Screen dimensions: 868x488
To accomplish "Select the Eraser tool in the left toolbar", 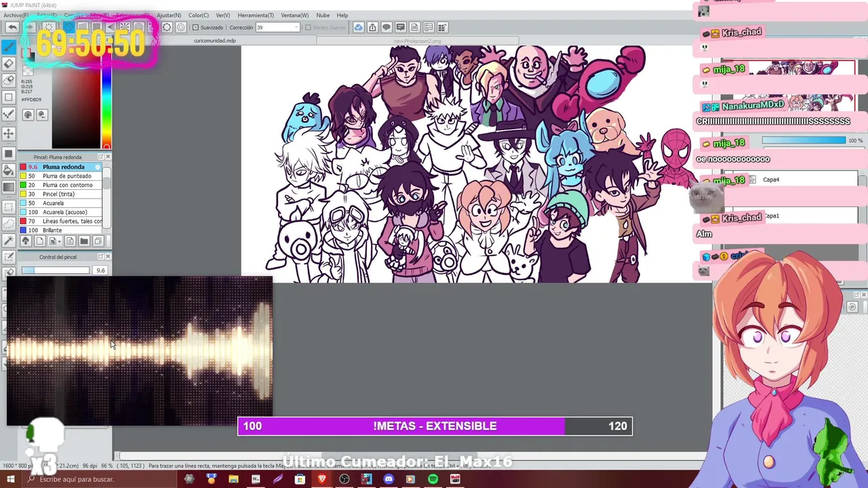I will click(9, 64).
